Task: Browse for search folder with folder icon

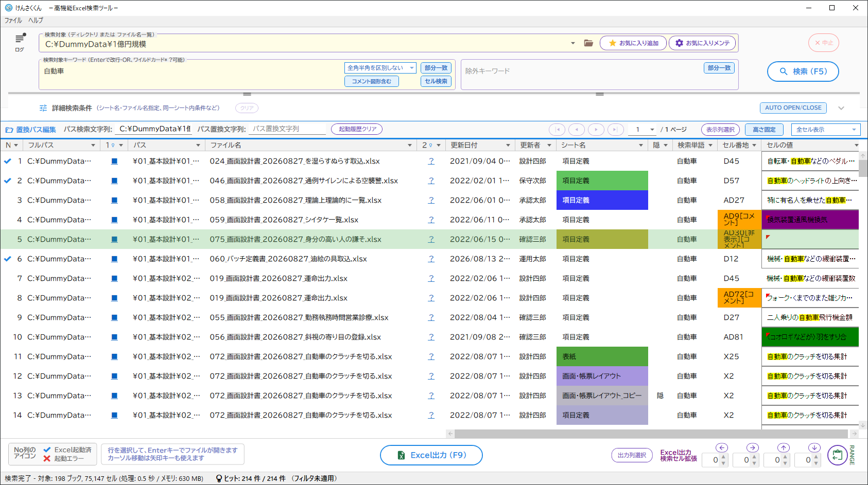Action: pos(588,43)
